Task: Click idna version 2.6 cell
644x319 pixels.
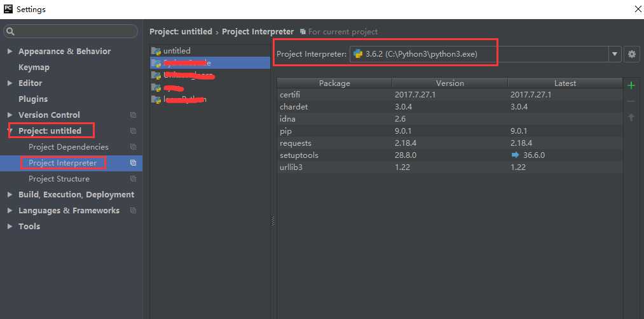Action: tap(400, 119)
